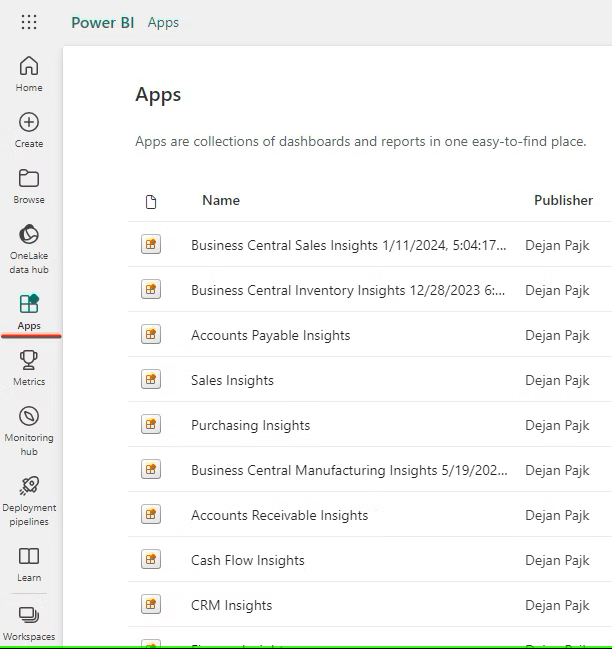The width and height of the screenshot is (612, 649).
Task: Click app icon for Accounts Receivable Insights
Action: [151, 514]
